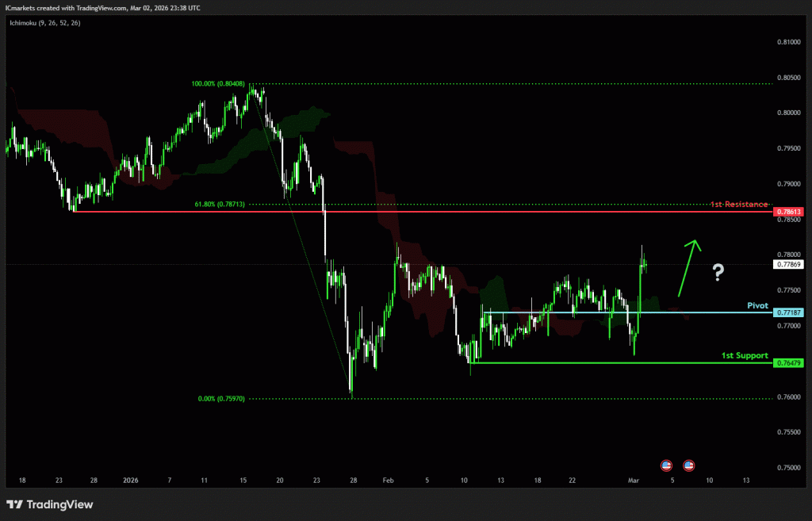The width and height of the screenshot is (812, 521).
Task: Click the white question mark symbol
Action: [718, 274]
